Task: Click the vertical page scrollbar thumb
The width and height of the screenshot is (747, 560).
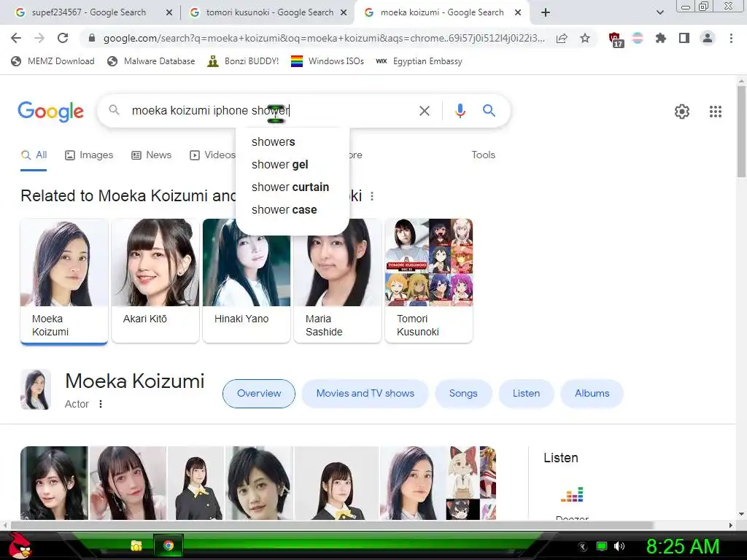Action: (x=741, y=131)
